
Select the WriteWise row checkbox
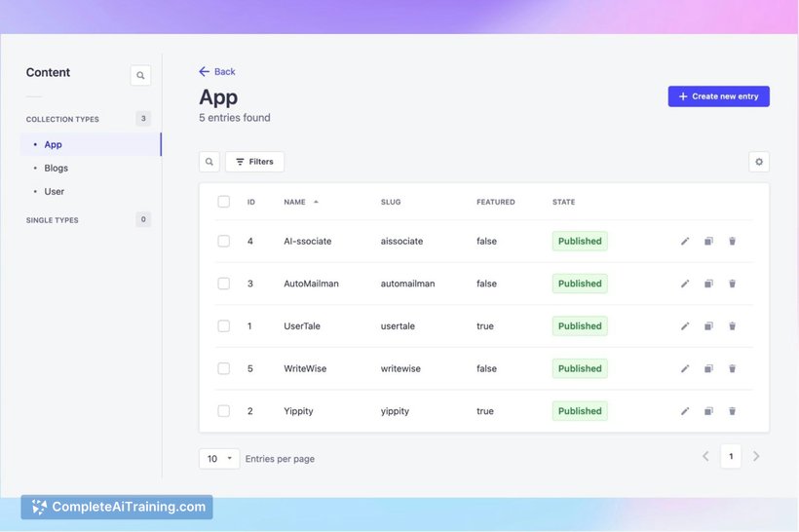pyautogui.click(x=224, y=368)
